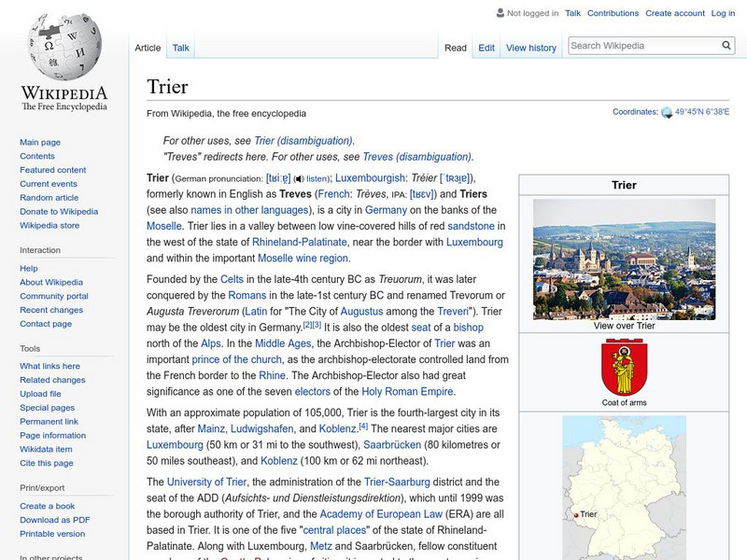Open Featured content link

[x=53, y=170]
